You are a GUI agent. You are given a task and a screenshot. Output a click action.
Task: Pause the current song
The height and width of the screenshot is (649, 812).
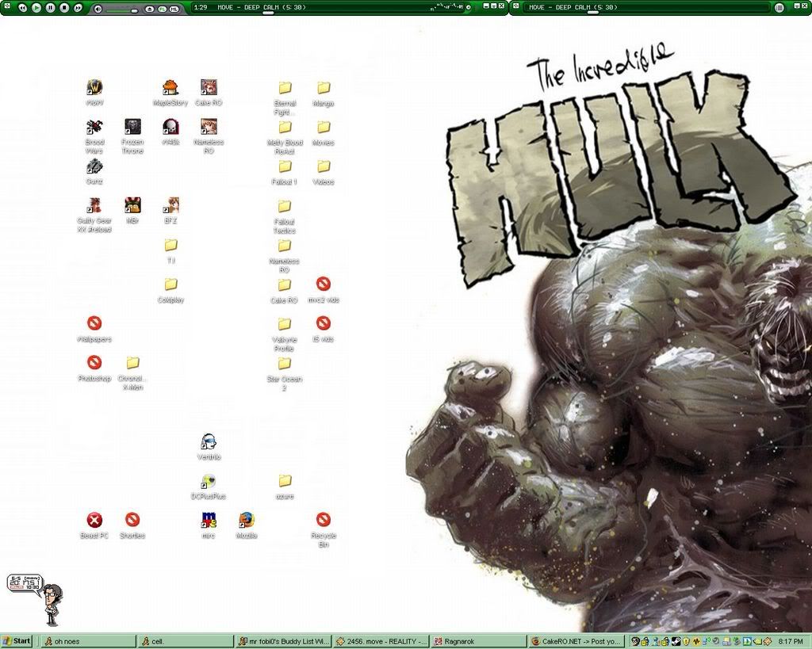click(50, 7)
